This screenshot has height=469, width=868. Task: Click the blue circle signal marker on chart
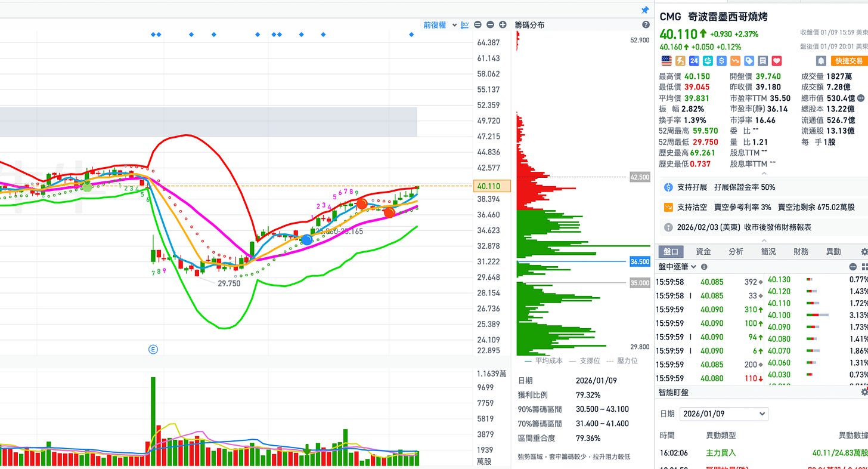pyautogui.click(x=306, y=240)
